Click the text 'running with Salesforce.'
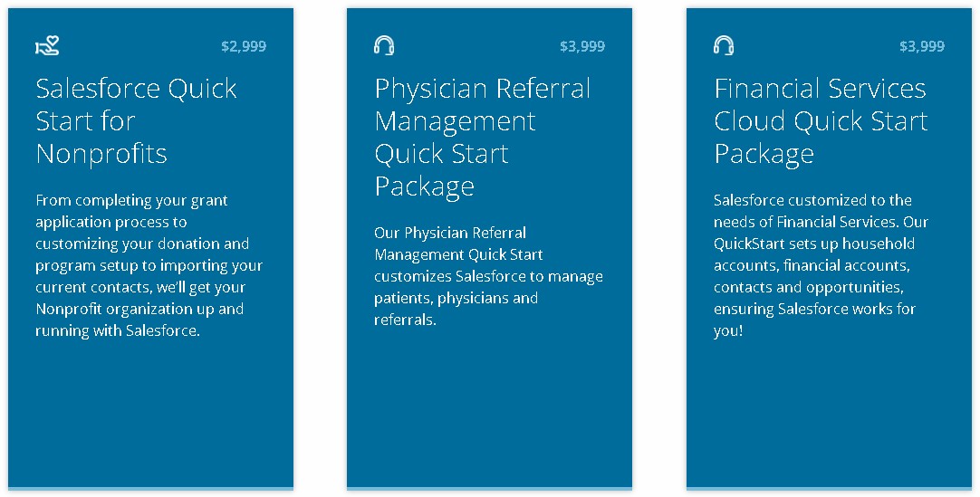This screenshot has height=497, width=980. (x=118, y=331)
